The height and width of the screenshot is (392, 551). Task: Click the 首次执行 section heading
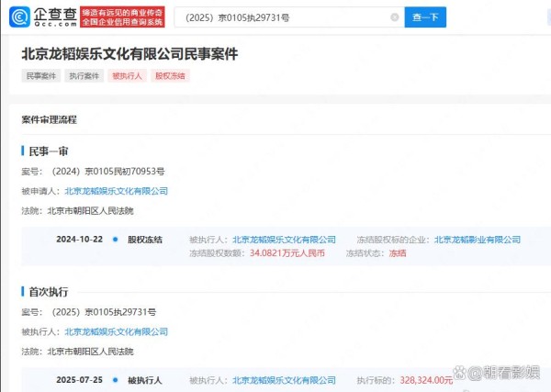[x=48, y=292]
